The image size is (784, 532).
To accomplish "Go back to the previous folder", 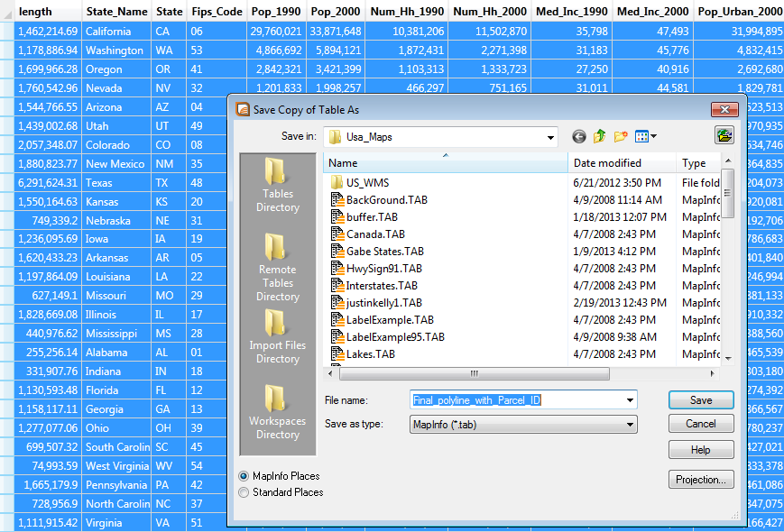I will point(578,136).
